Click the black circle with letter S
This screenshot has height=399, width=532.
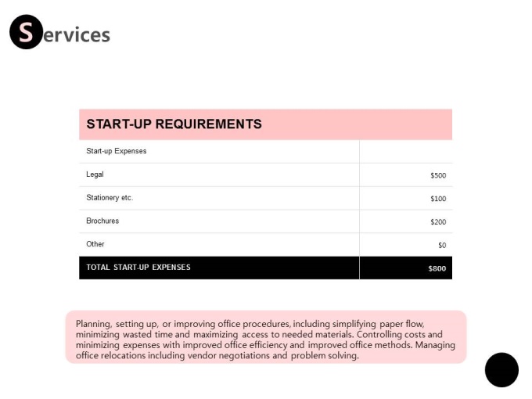click(x=26, y=32)
